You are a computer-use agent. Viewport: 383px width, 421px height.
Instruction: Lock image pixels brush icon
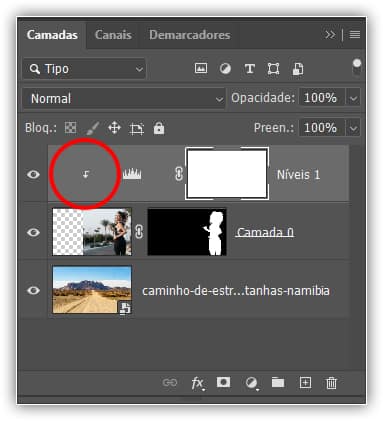click(x=92, y=128)
